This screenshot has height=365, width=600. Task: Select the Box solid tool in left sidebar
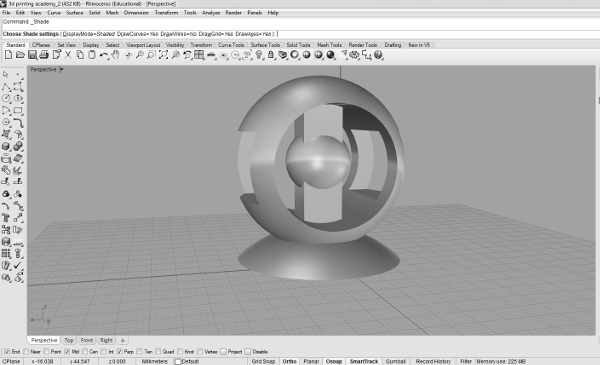click(x=6, y=147)
